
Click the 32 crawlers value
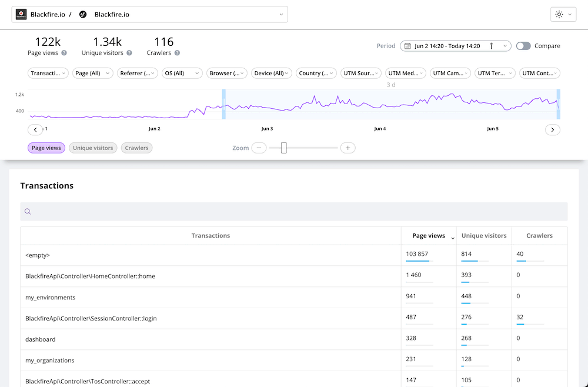[x=520, y=317]
